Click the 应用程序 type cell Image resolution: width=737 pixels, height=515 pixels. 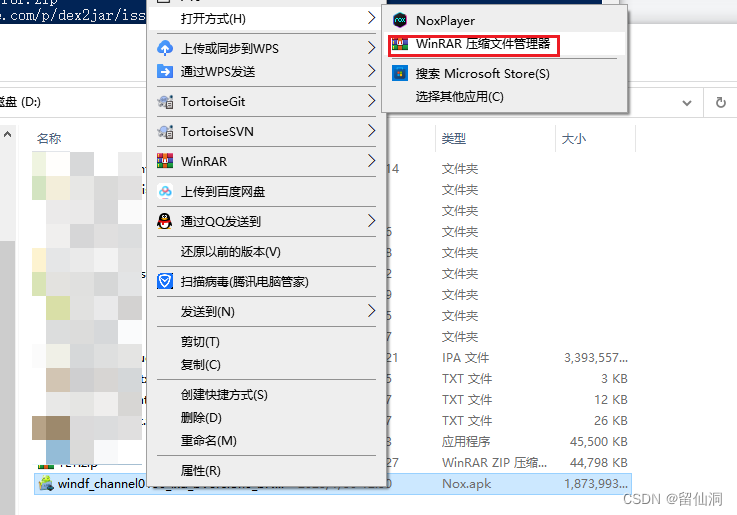(466, 442)
